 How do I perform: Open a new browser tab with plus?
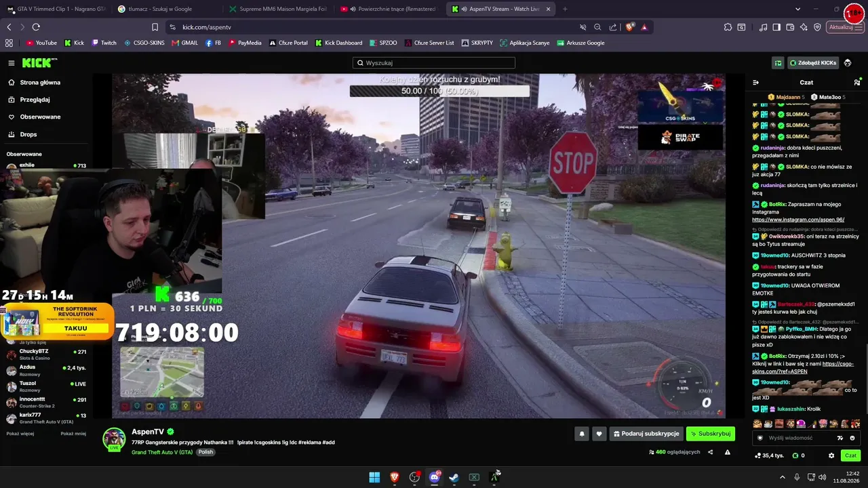coord(565,9)
